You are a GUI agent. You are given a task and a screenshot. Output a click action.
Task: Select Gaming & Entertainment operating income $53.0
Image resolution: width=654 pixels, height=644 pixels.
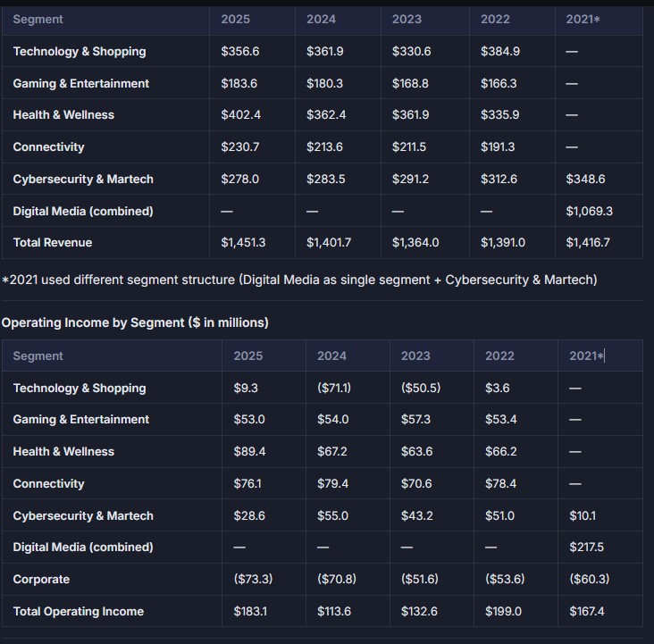click(249, 419)
